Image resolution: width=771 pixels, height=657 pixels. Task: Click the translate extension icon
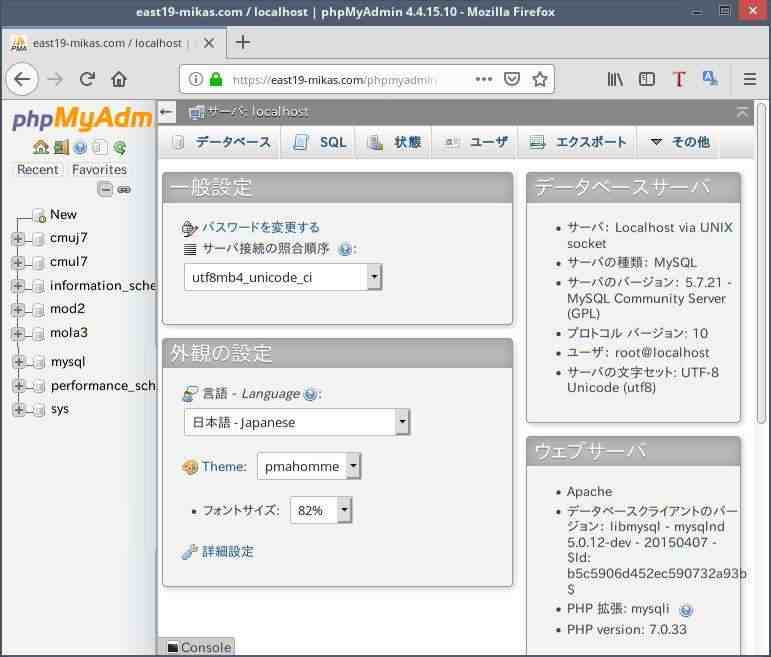tap(710, 78)
